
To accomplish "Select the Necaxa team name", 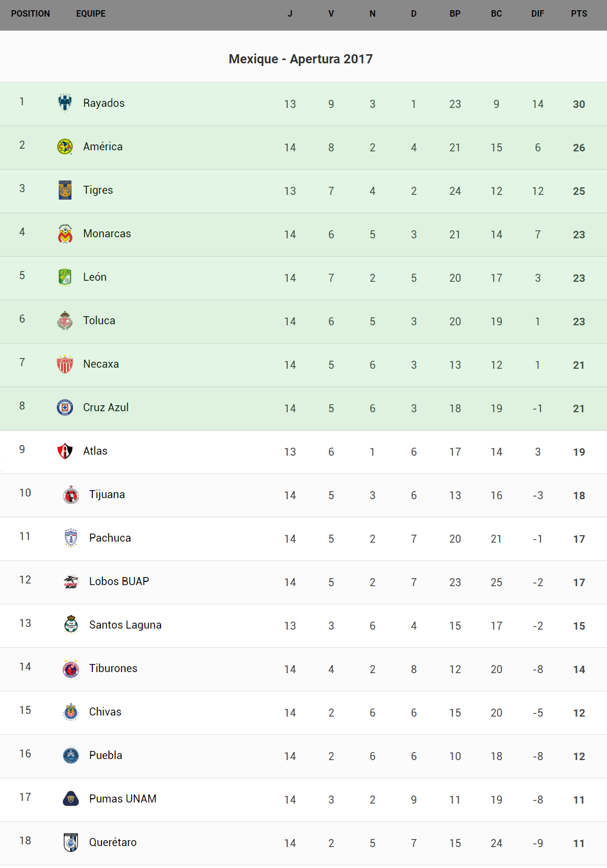I will point(101,364).
